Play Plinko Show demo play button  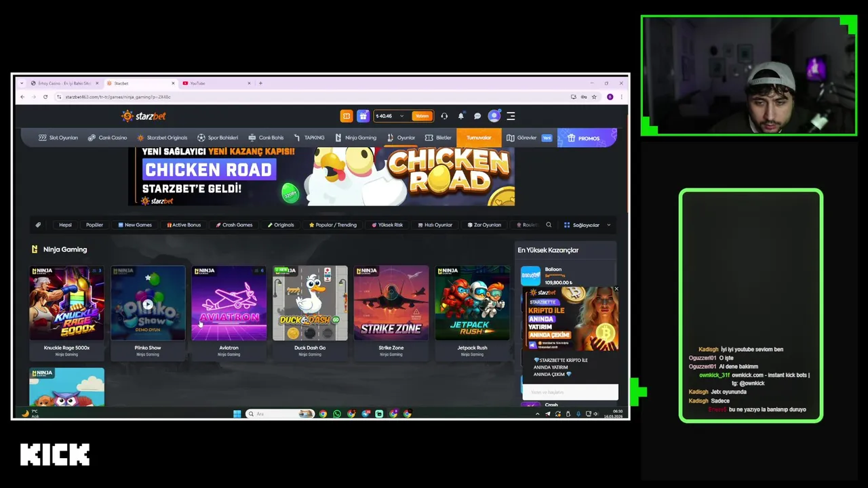point(147,304)
